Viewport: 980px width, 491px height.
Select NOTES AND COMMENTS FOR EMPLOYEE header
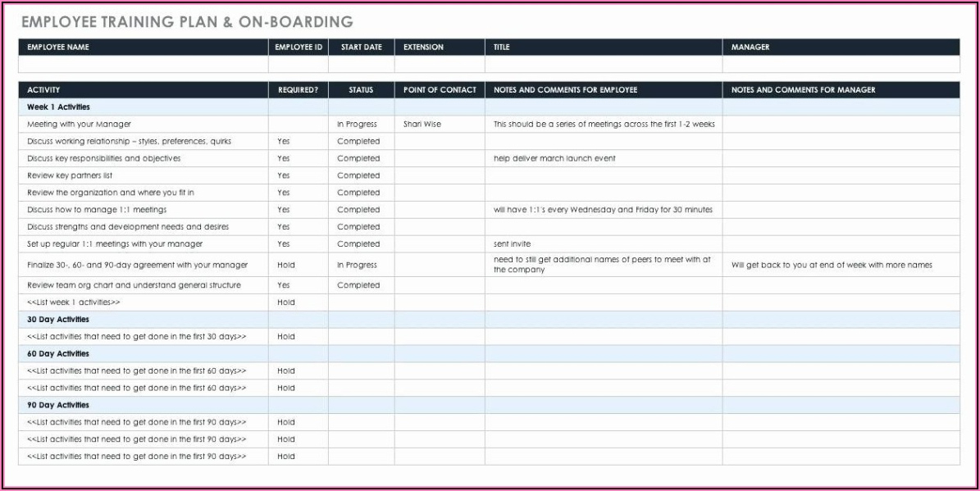point(604,90)
